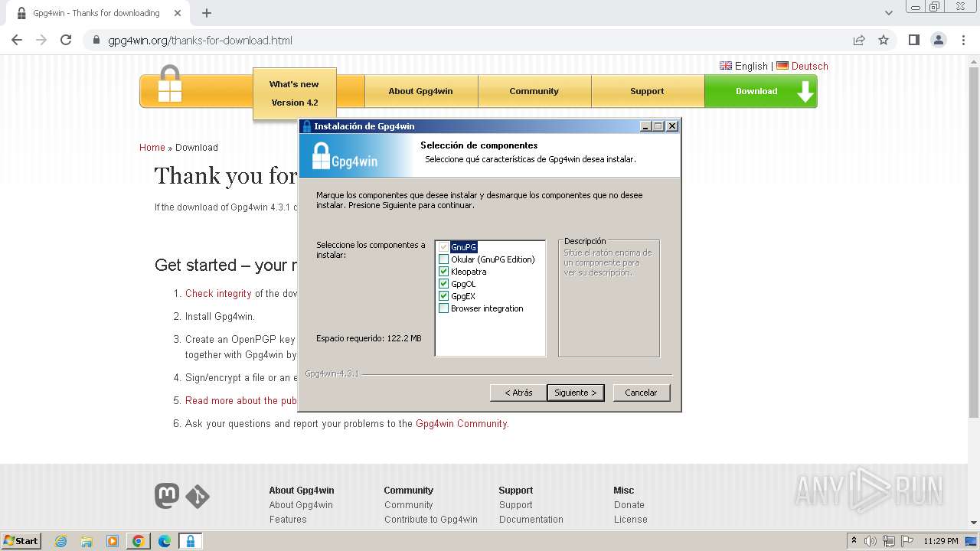980x551 pixels.
Task: Show hidden system tray icons
Action: (854, 541)
